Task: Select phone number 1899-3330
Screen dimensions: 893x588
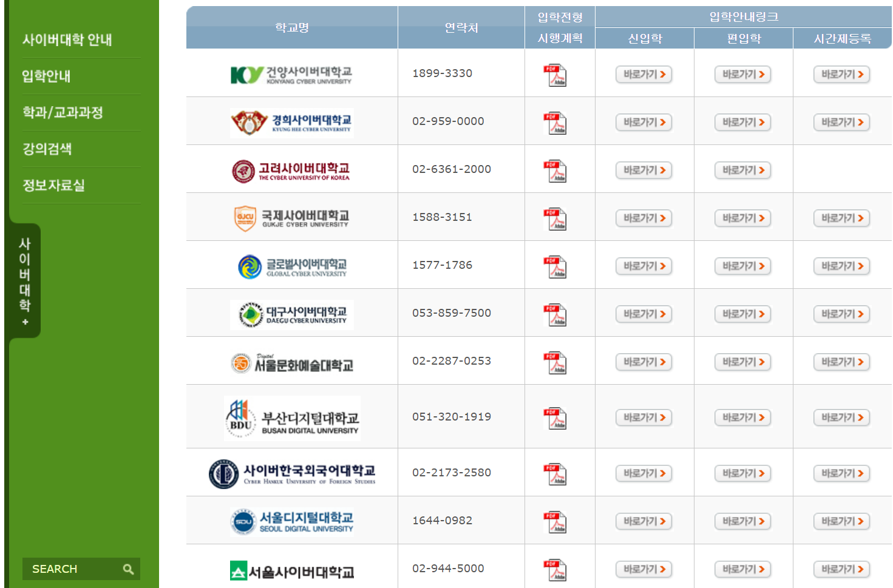Action: [442, 73]
